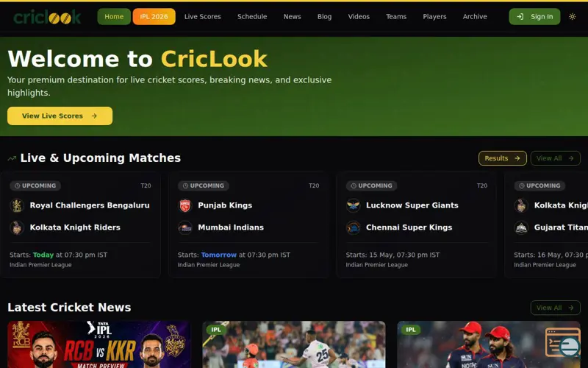Click the Kolkata Knight Riders logo in first card
The height and width of the screenshot is (368, 588).
[17, 227]
